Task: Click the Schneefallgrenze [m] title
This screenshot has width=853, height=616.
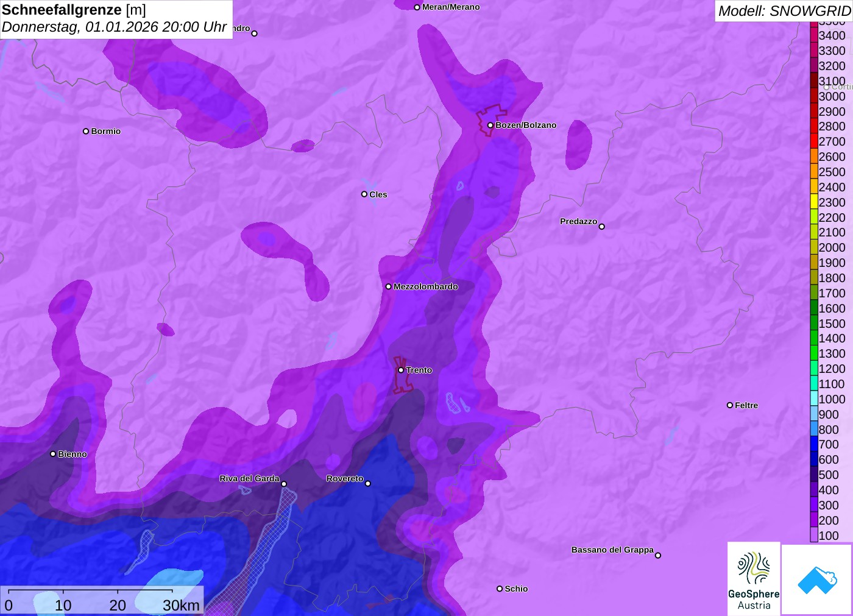Action: pos(74,10)
